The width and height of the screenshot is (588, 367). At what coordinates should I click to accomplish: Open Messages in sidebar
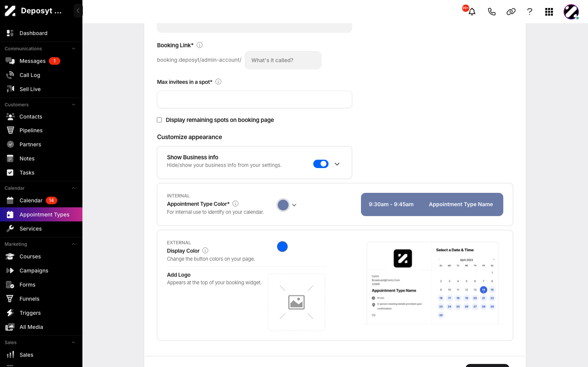tap(41, 61)
